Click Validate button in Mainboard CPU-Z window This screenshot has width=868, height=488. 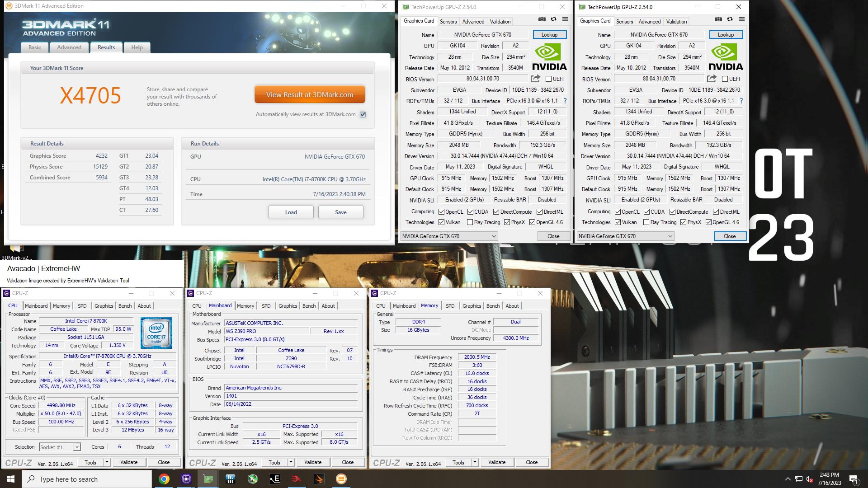(x=313, y=462)
